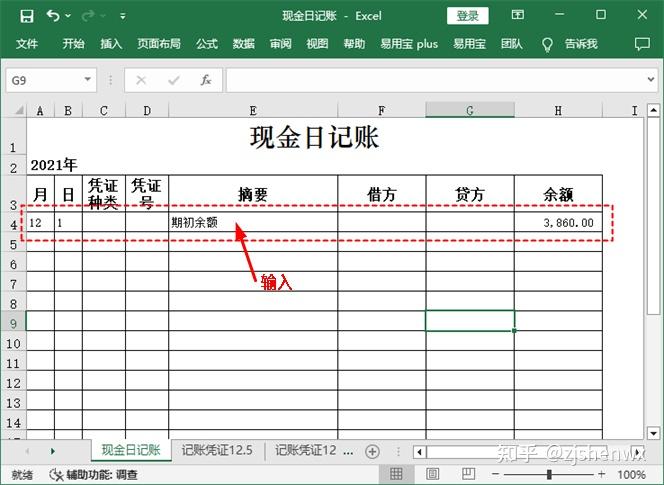The height and width of the screenshot is (485, 664).
Task: Open Customize Quick Access Toolbar dropdown
Action: [122, 17]
